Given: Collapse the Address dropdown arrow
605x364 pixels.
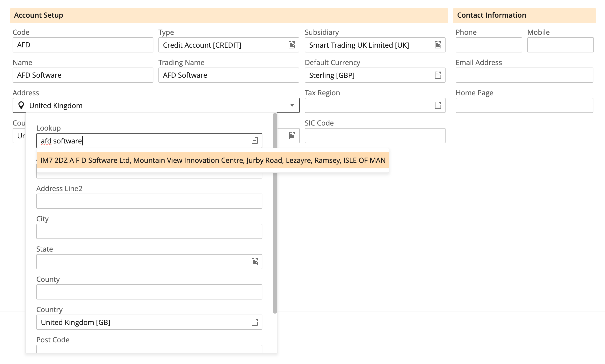Looking at the screenshot, I should 292,105.
